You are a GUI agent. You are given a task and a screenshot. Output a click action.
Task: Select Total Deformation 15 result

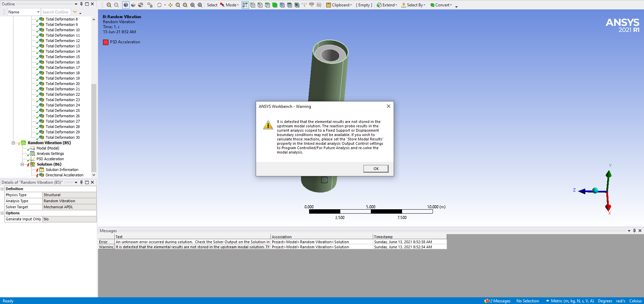[62, 57]
